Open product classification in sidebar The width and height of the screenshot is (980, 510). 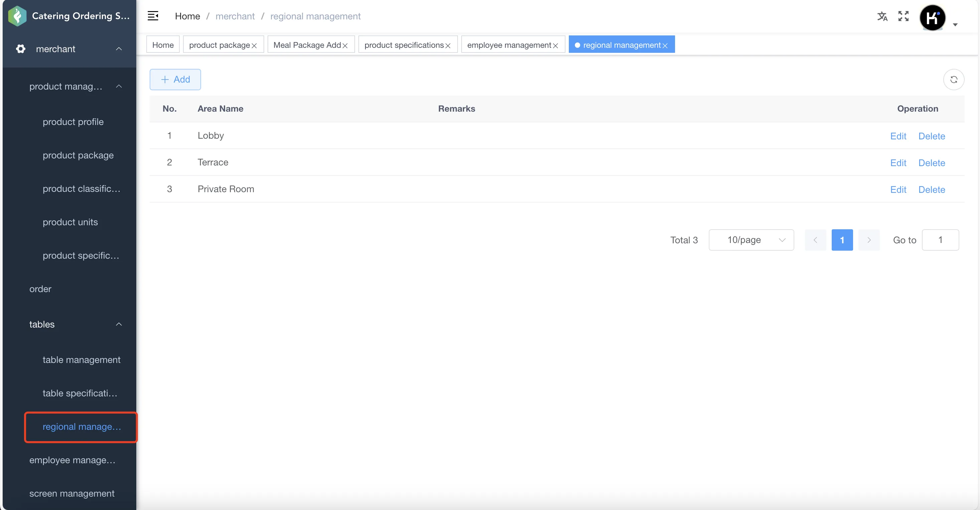[x=81, y=189]
